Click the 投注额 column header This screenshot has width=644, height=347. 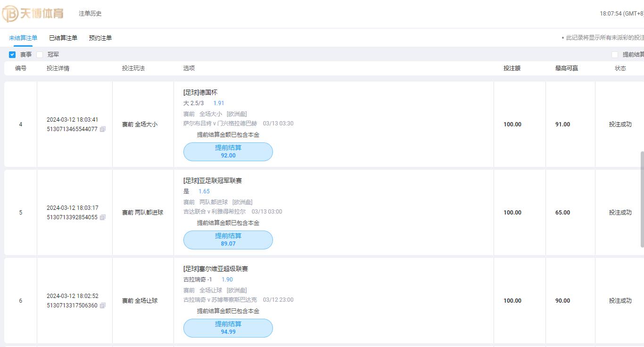click(x=512, y=68)
